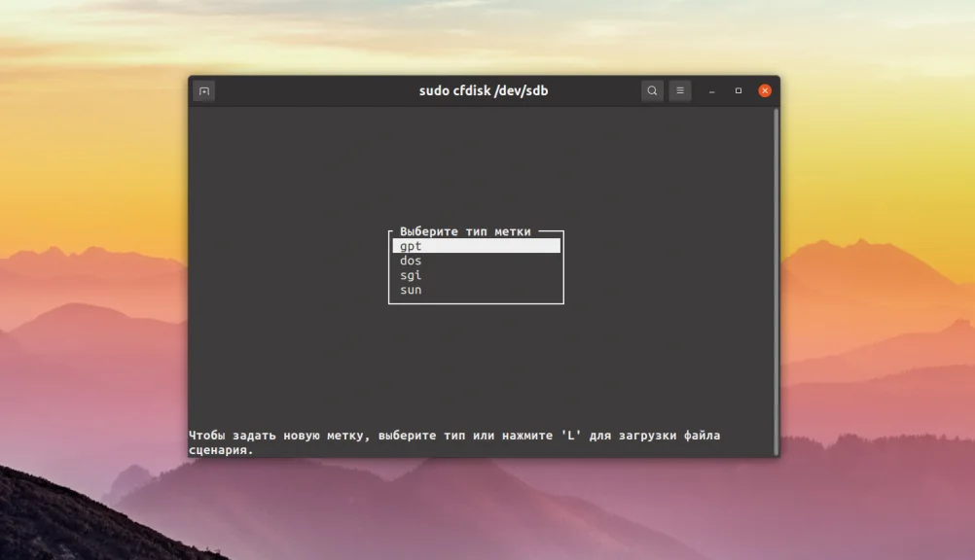Click the highlighted gpt row in the menu
Screen dimensions: 975x560
(x=476, y=245)
